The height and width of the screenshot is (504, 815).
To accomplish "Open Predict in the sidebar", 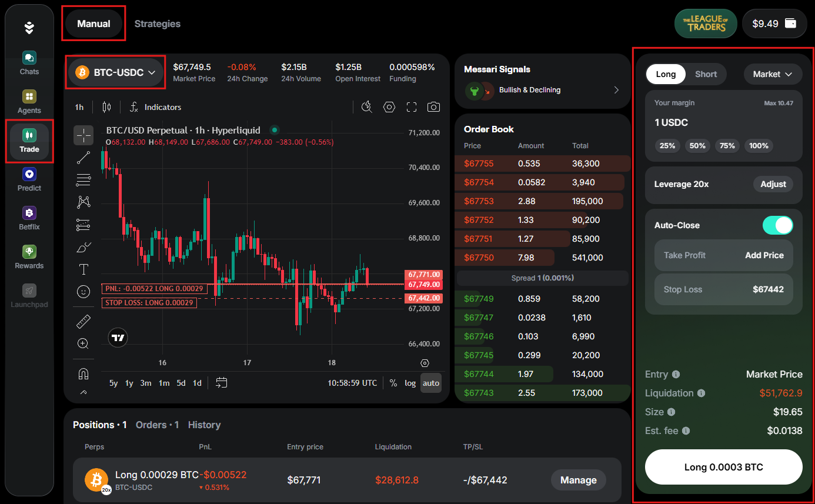I will [x=29, y=180].
